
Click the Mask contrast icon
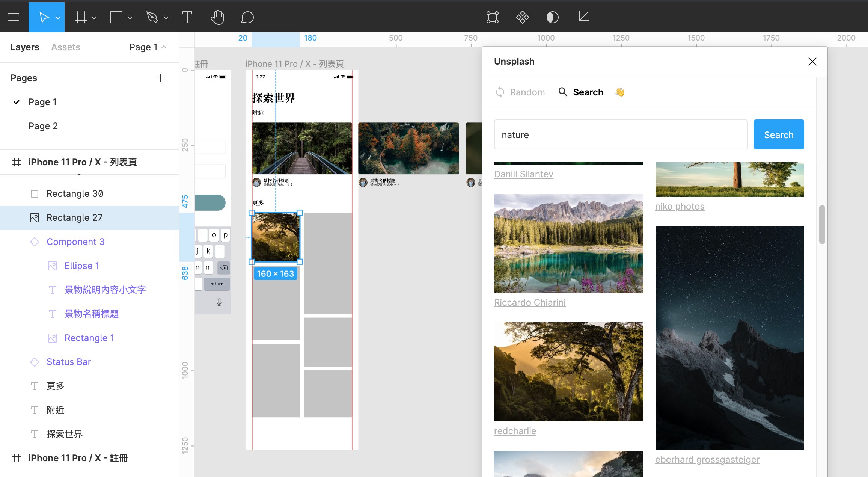pos(552,17)
